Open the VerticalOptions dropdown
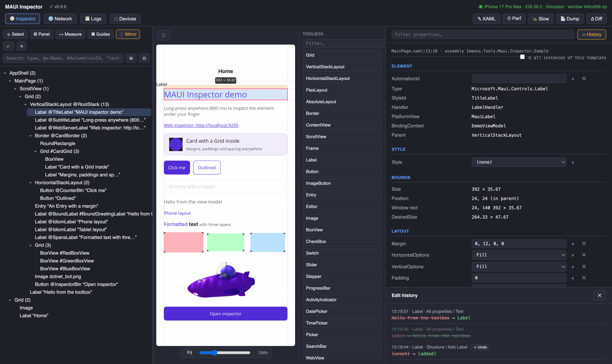Screen dimensions: 612x364 click(519, 266)
